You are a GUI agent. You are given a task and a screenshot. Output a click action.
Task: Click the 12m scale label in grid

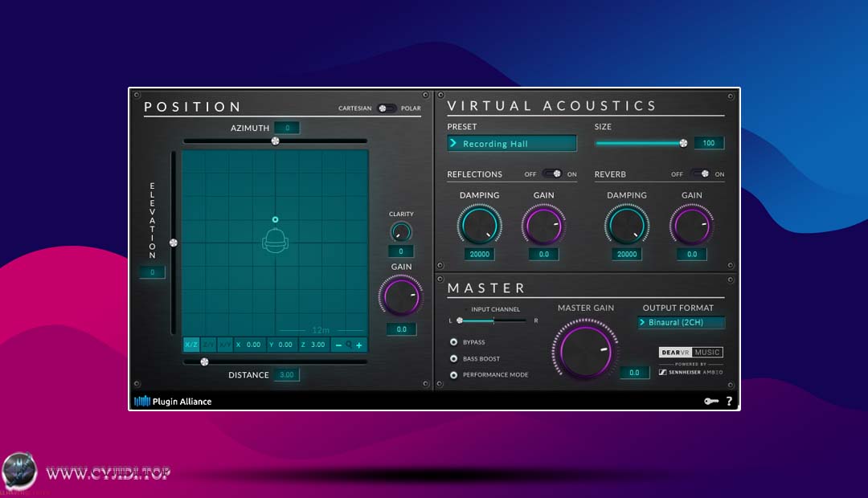pos(321,330)
